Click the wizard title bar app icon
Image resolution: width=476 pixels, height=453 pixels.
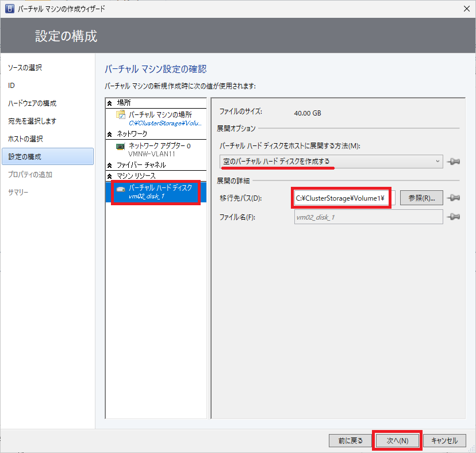click(10, 9)
